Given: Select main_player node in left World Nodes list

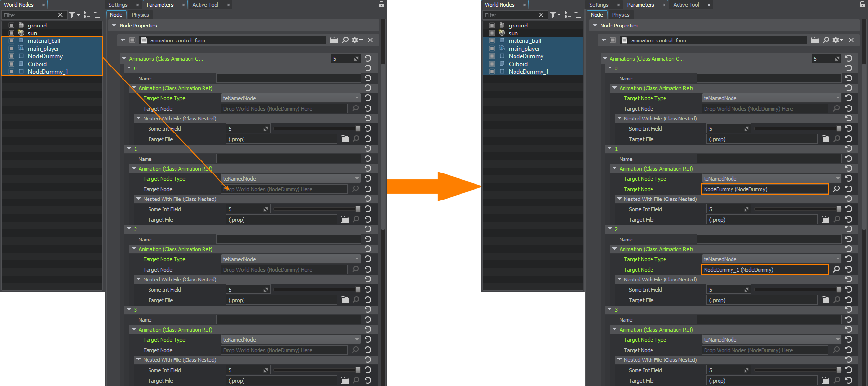Looking at the screenshot, I should click(43, 49).
